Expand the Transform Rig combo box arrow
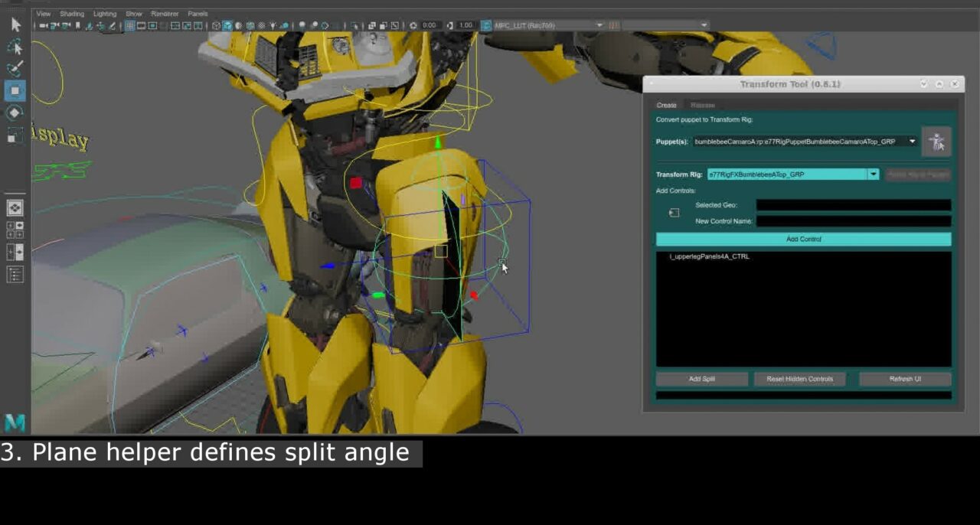The width and height of the screenshot is (980, 525). click(873, 174)
